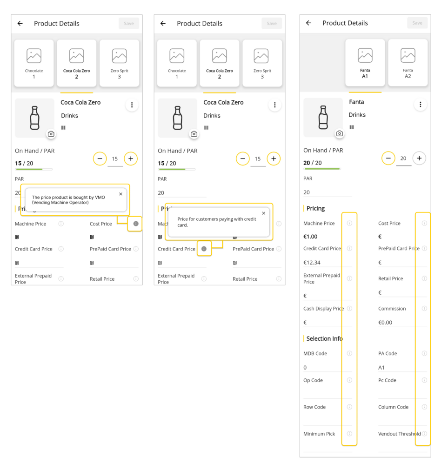Show info for Vendout Threshold
448x476 pixels.
(425, 434)
